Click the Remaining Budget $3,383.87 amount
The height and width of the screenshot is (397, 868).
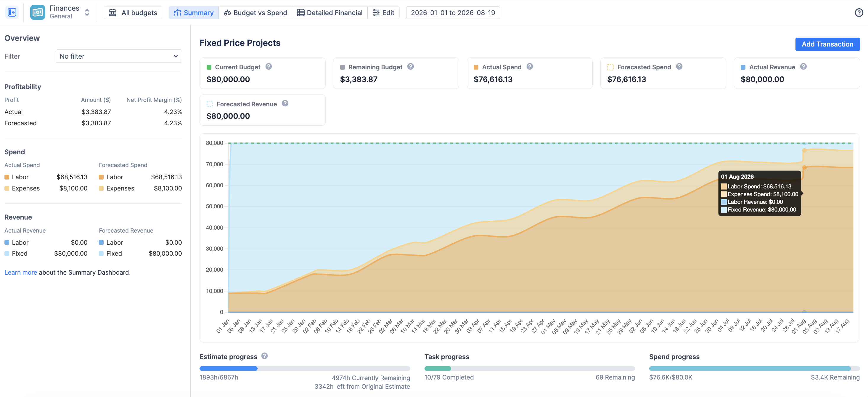(x=359, y=79)
